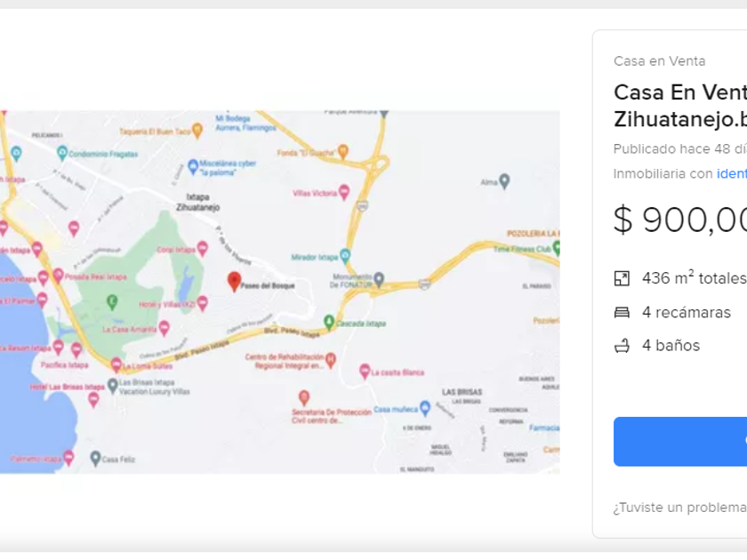Click the Monumento De FONATUR pin
The image size is (747, 560).
pyautogui.click(x=380, y=279)
